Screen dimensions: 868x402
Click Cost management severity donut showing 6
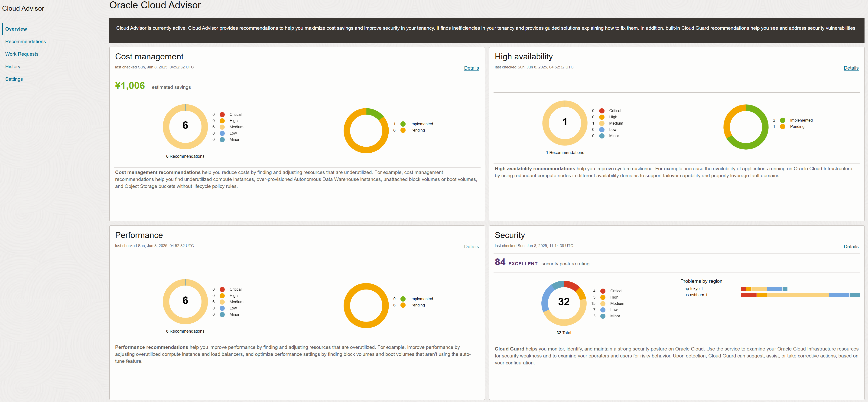185,127
